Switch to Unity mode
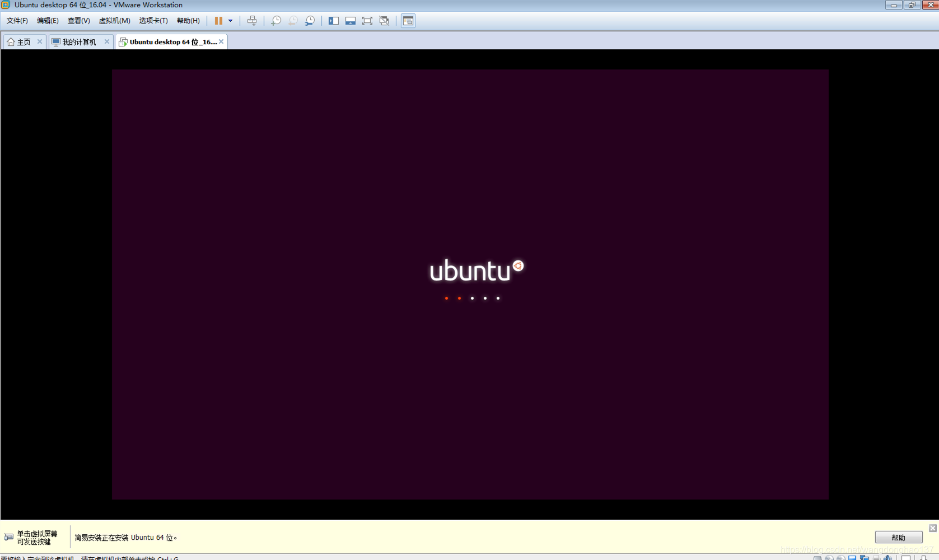This screenshot has width=939, height=560. coord(384,21)
